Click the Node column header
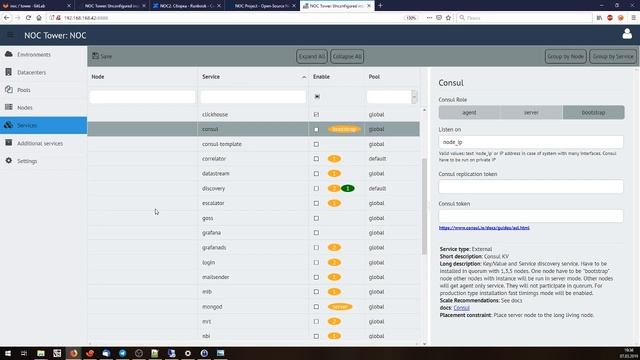 tap(142, 77)
